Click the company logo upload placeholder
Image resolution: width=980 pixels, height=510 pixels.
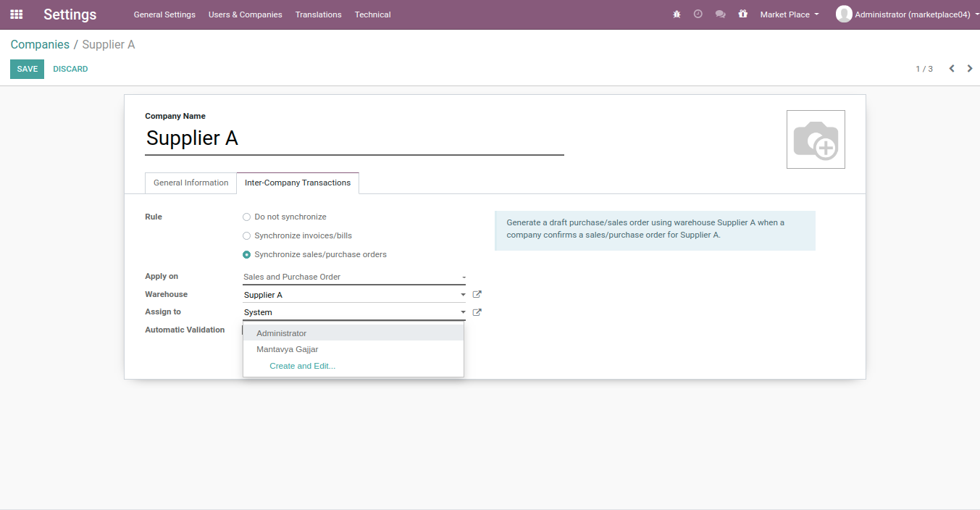click(x=816, y=140)
